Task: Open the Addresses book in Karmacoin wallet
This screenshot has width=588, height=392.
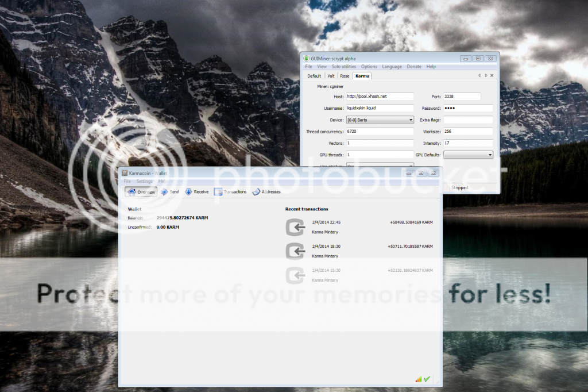Action: point(266,192)
